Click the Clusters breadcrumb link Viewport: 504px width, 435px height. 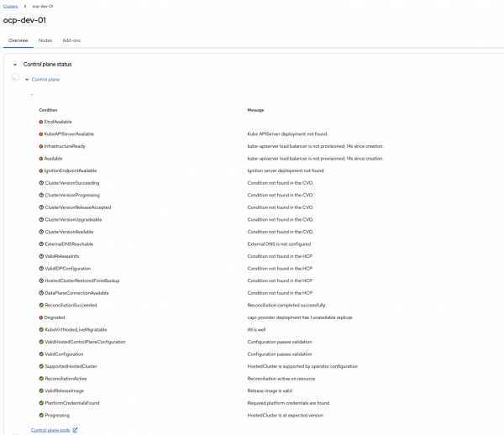pos(10,6)
